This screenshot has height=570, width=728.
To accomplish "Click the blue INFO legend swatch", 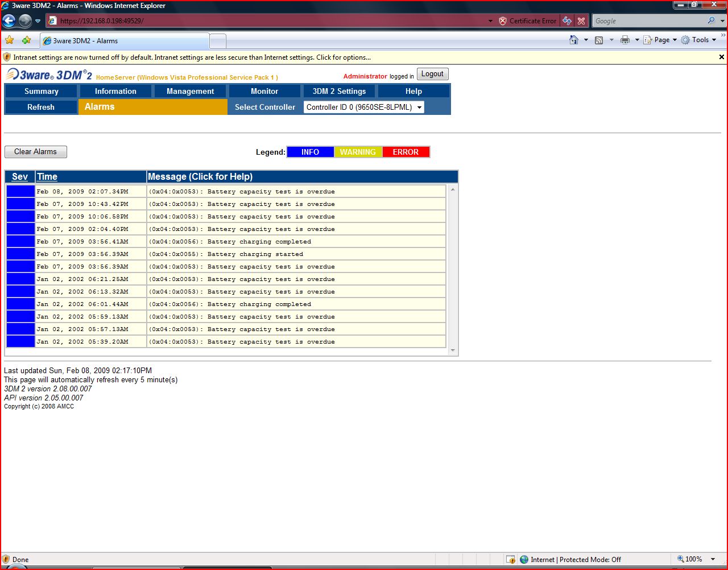I will 310,152.
